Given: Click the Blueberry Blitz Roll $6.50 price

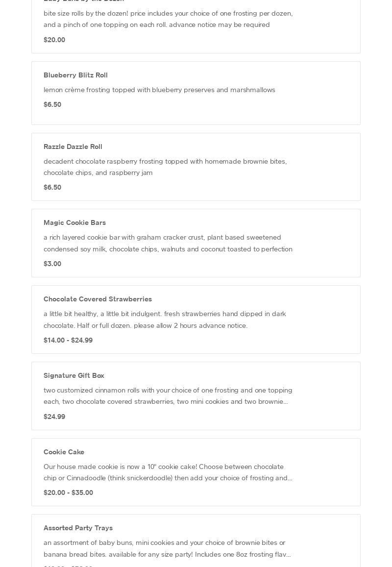Looking at the screenshot, I should tap(52, 104).
